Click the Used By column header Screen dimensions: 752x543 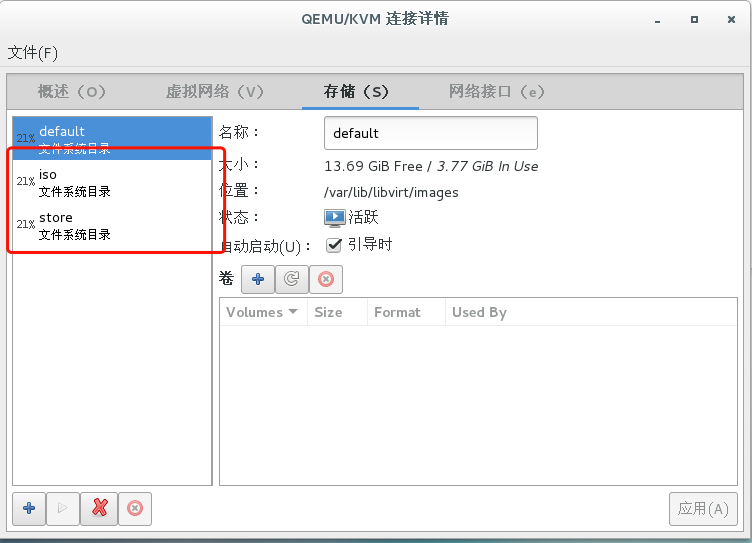tap(591, 312)
